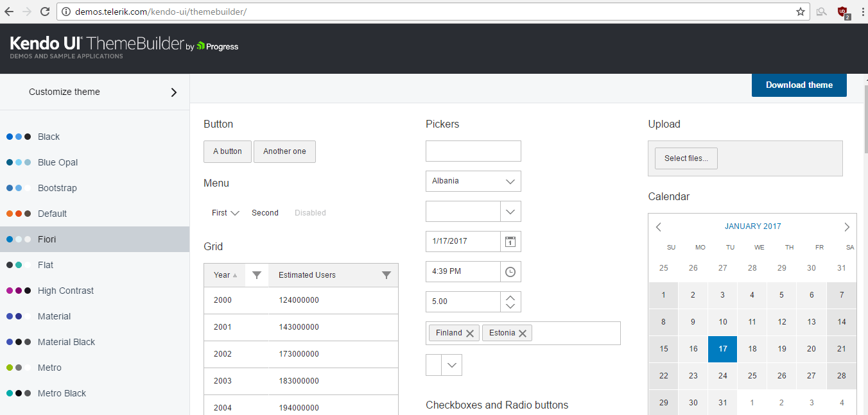Select the Black theme
The height and width of the screenshot is (415, 868).
tap(94, 137)
